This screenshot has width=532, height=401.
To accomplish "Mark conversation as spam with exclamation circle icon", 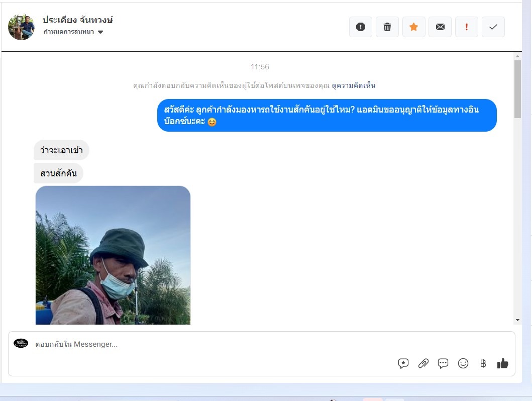I will click(360, 27).
